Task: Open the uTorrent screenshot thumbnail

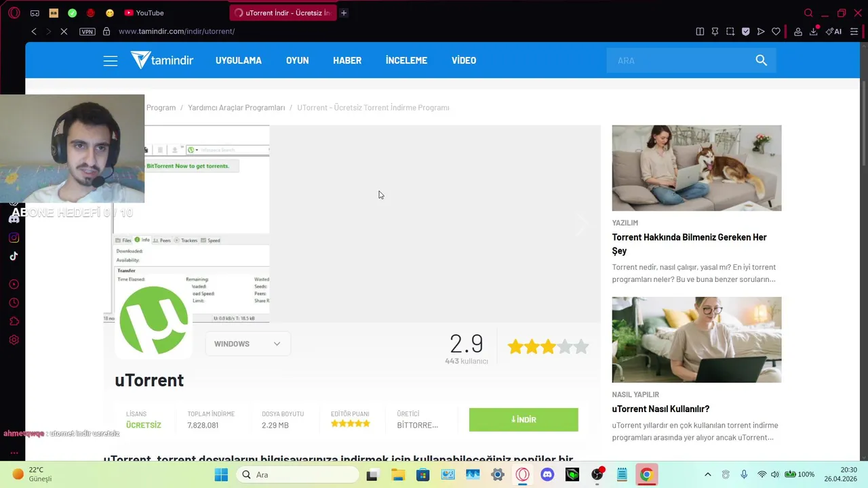Action: 186,224
